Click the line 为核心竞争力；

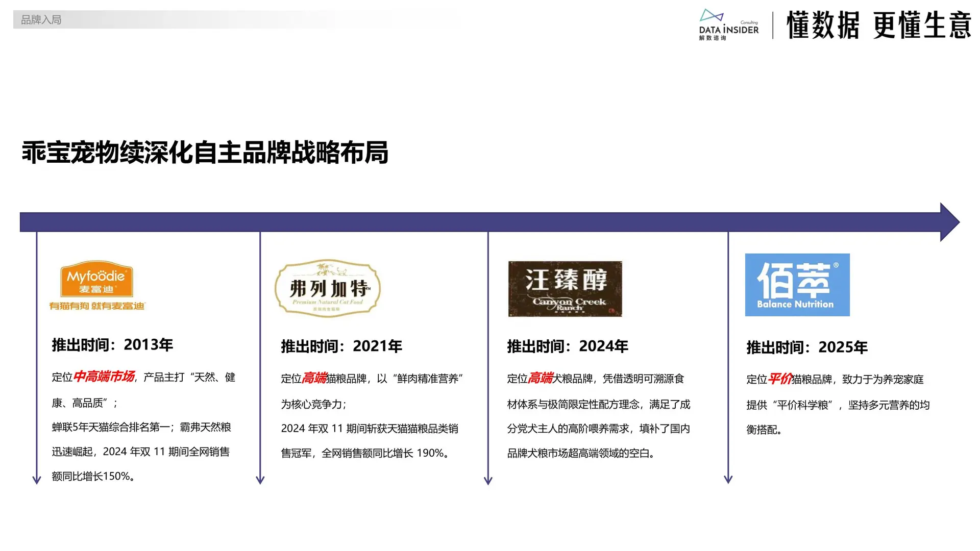click(314, 405)
